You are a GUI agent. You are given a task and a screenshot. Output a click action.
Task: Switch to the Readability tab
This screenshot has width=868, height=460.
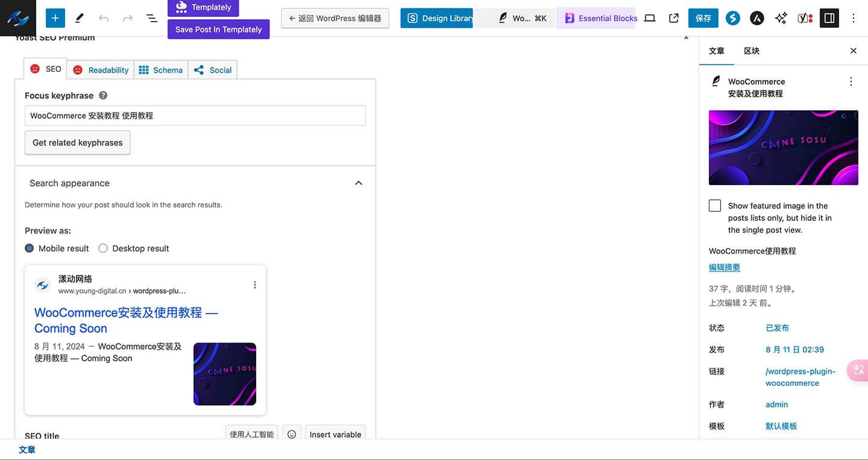(x=101, y=70)
